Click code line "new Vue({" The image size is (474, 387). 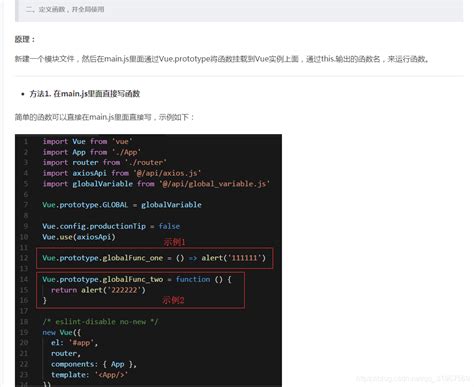(x=62, y=332)
